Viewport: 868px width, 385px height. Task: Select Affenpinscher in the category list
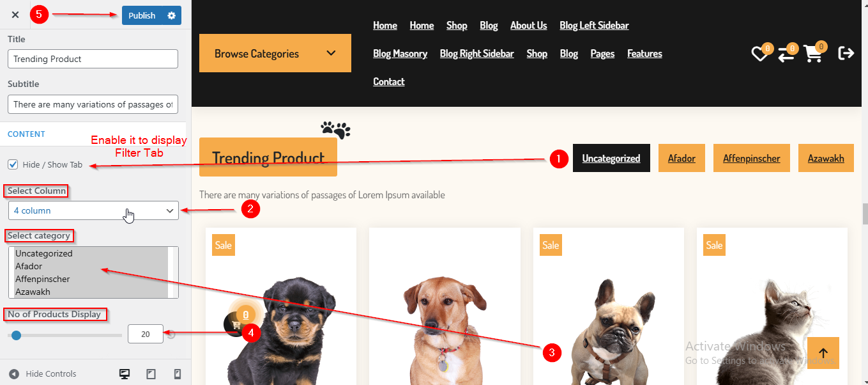point(43,279)
